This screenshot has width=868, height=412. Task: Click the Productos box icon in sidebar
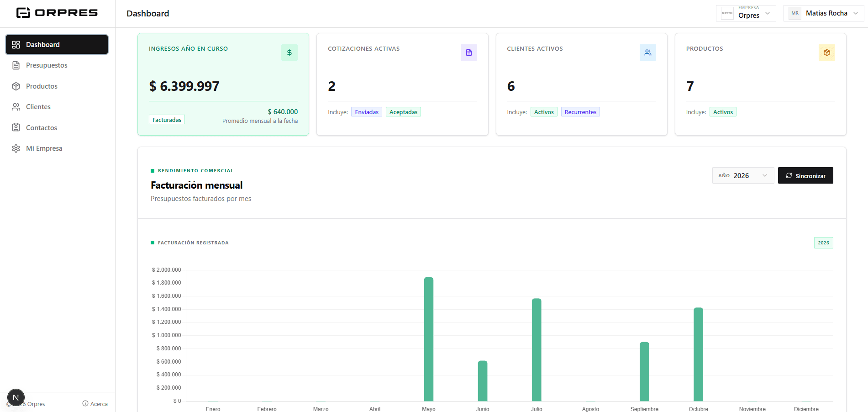coord(16,86)
